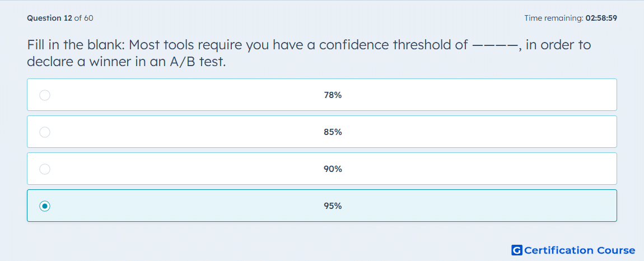This screenshot has width=644, height=261.
Task: Click the Question 12 counter label
Action: tap(50, 18)
